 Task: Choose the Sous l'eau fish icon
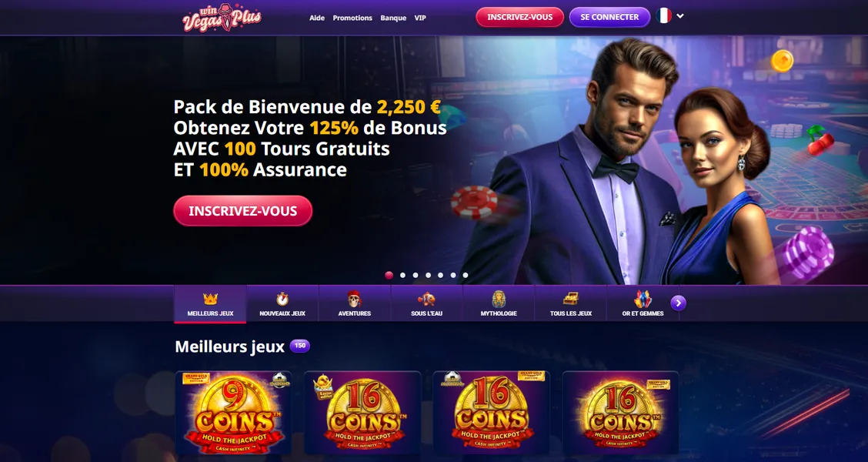[426, 299]
